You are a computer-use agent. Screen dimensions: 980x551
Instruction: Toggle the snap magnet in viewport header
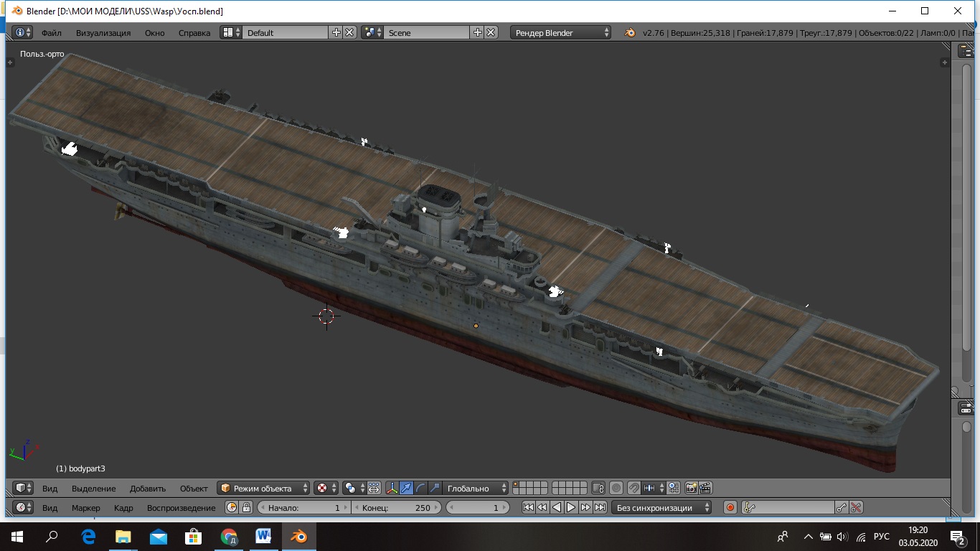tap(633, 489)
